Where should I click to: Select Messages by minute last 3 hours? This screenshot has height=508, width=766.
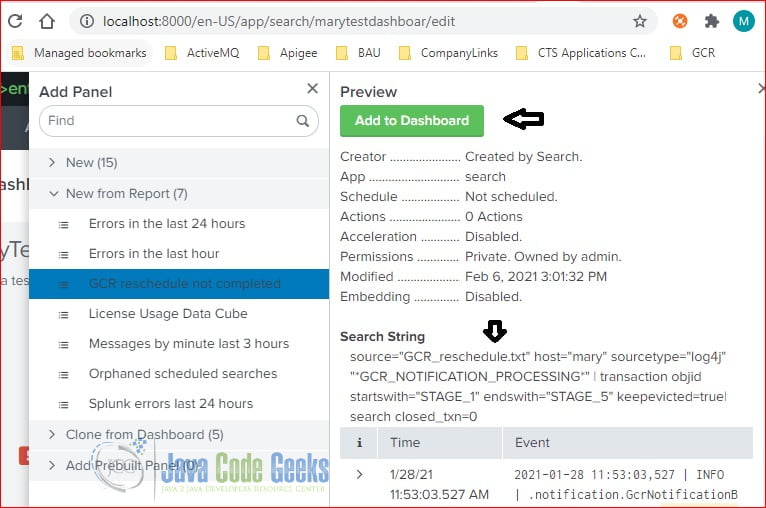(179, 344)
